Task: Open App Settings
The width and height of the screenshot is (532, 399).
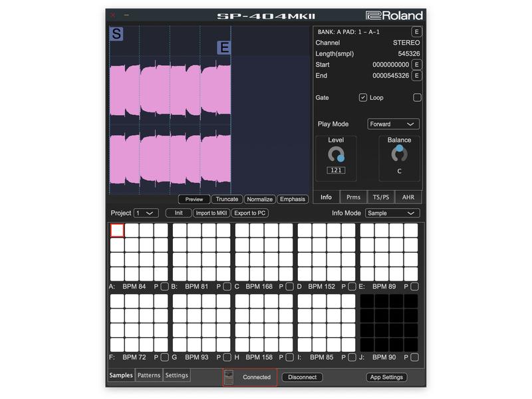Action: click(386, 377)
